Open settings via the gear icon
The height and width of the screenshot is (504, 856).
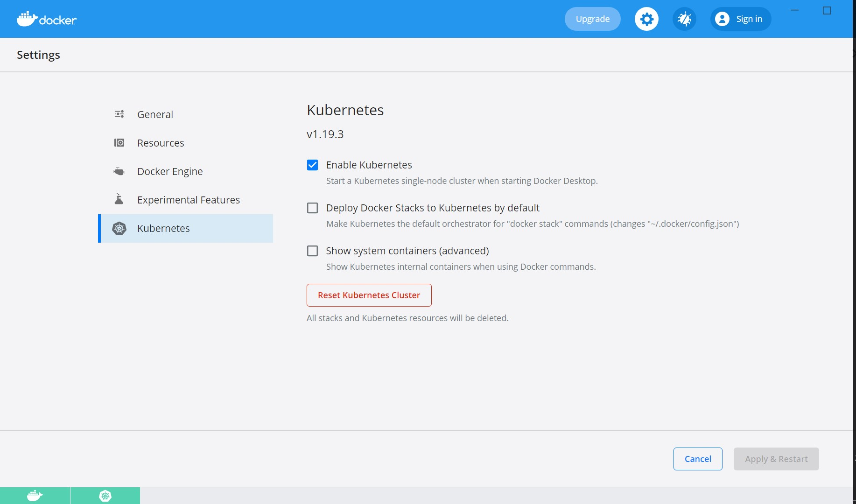[x=646, y=19]
